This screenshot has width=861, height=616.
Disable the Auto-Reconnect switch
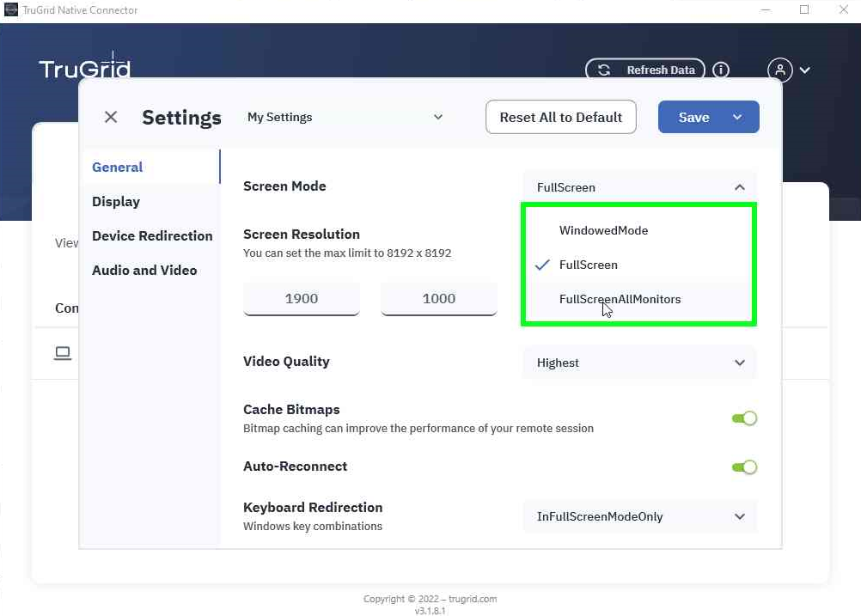click(x=745, y=467)
